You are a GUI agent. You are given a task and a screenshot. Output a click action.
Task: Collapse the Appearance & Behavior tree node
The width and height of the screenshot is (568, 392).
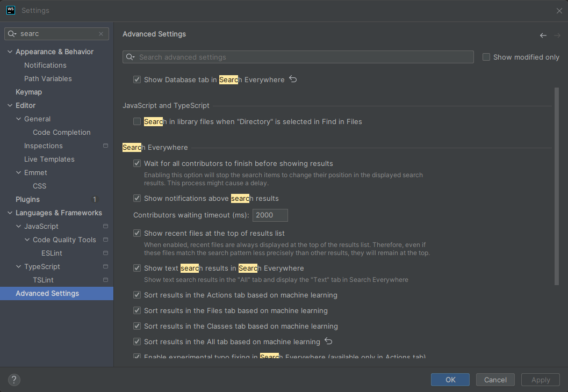point(10,52)
